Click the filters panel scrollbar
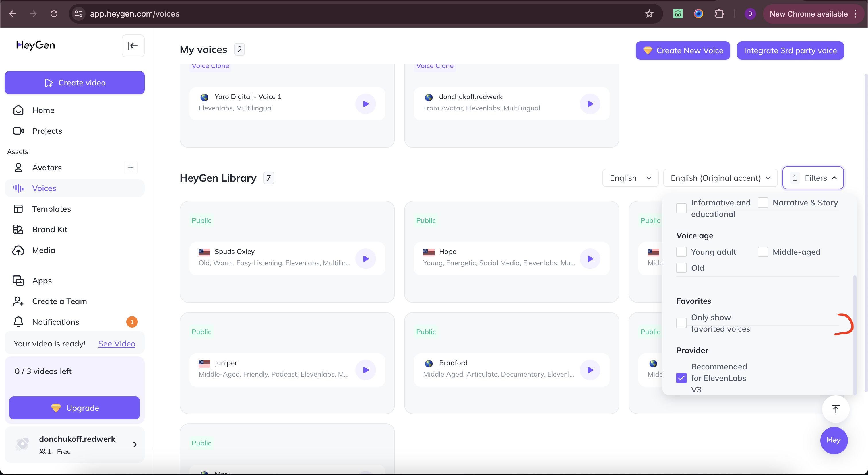Screen dimensions: 868x475 tap(855, 335)
